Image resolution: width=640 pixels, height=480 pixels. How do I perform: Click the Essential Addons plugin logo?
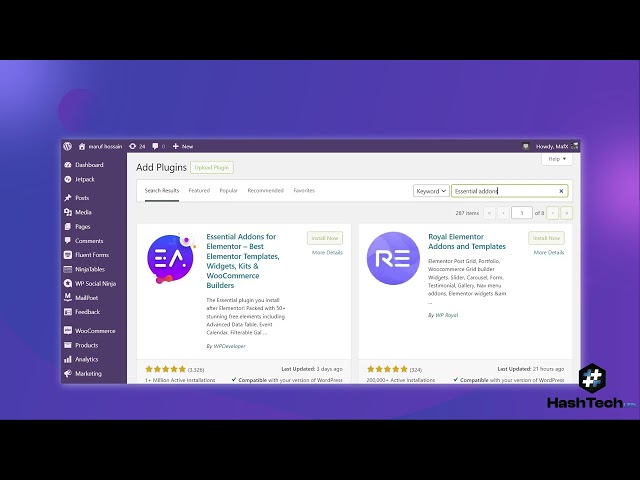[x=171, y=259]
